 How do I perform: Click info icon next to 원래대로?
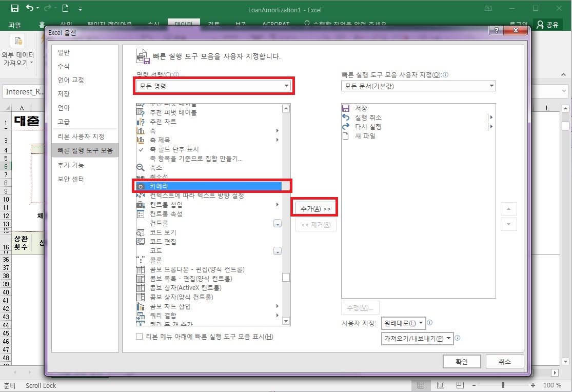tap(430, 323)
